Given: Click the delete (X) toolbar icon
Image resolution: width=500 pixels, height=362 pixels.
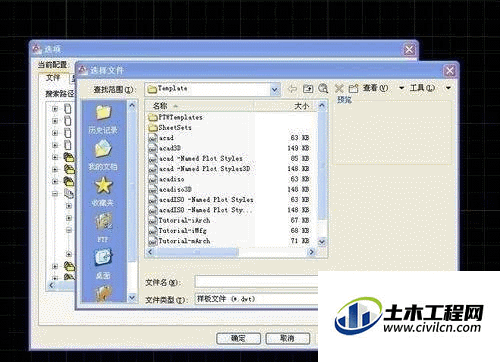Looking at the screenshot, I should 339,88.
